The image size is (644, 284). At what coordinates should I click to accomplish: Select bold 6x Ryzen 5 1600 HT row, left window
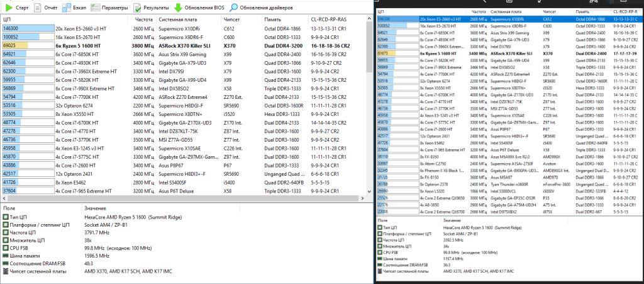[x=184, y=45]
